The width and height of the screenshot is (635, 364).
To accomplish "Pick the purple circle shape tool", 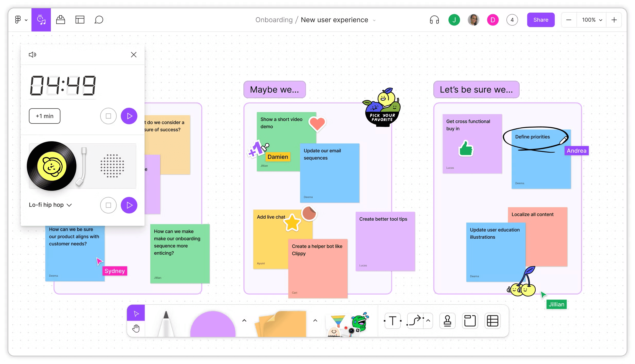I will point(213,324).
